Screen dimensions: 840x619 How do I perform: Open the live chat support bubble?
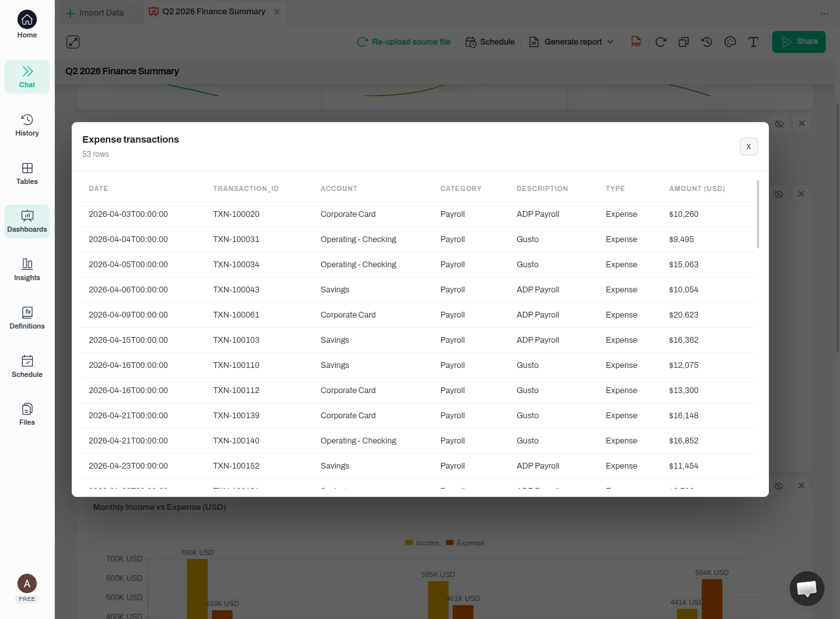pyautogui.click(x=807, y=589)
